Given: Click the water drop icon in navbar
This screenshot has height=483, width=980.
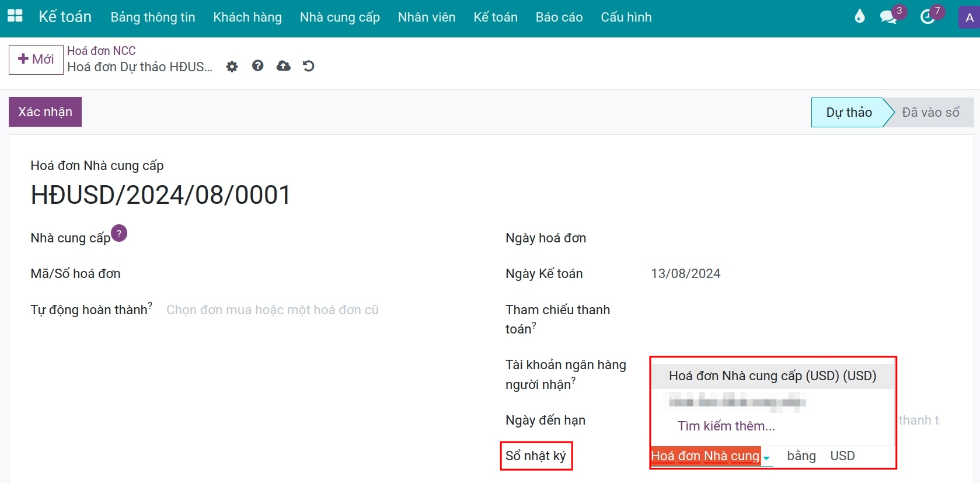Looking at the screenshot, I should pos(859,16).
